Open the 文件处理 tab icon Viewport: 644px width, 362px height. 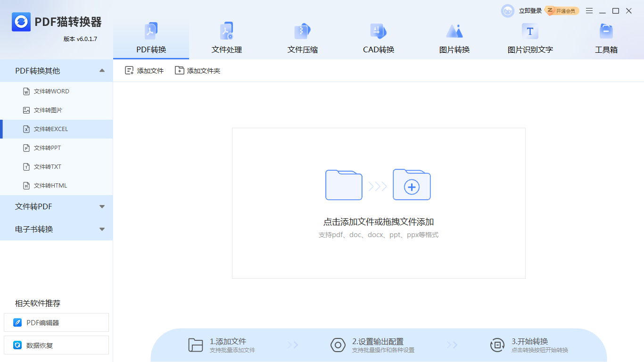(227, 31)
